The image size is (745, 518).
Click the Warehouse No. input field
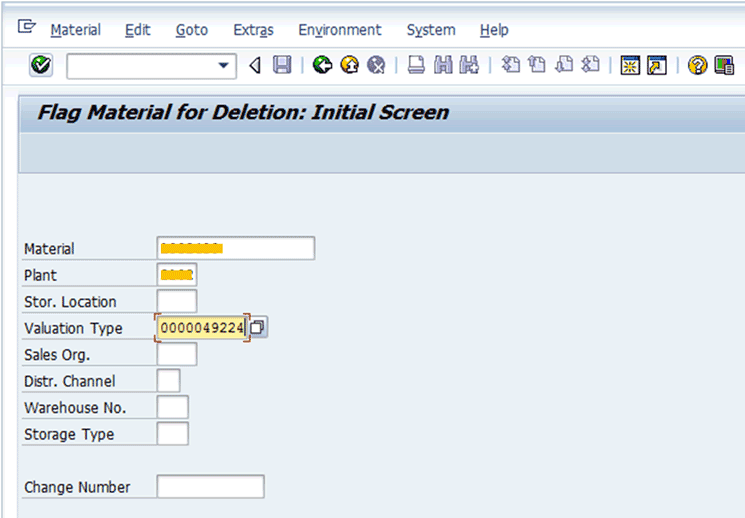point(172,407)
